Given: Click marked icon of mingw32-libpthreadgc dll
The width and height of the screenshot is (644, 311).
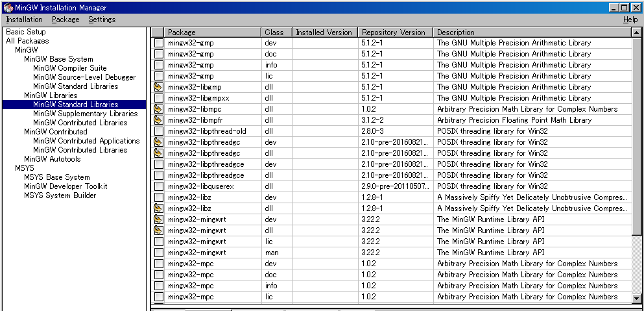Looking at the screenshot, I should 158,153.
